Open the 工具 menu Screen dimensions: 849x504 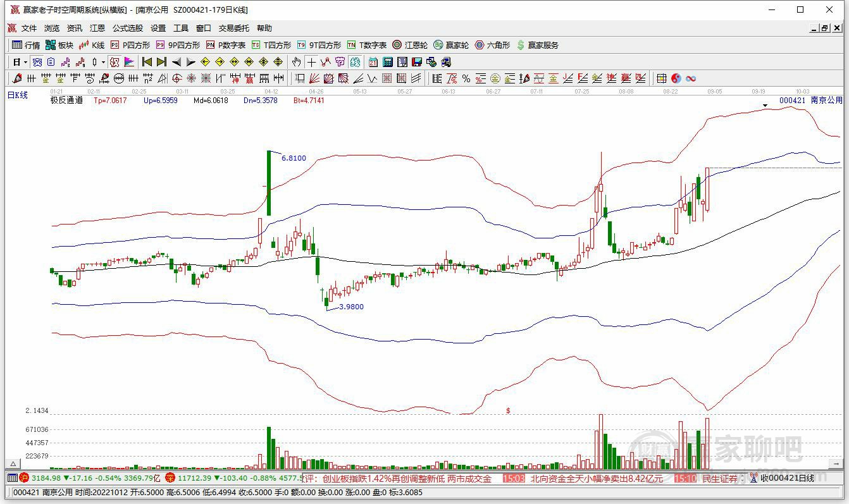point(181,28)
